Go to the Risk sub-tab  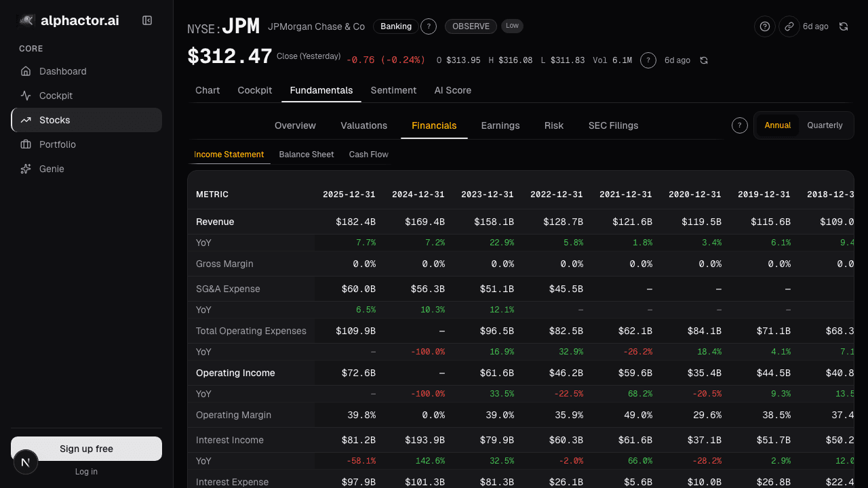coord(554,125)
